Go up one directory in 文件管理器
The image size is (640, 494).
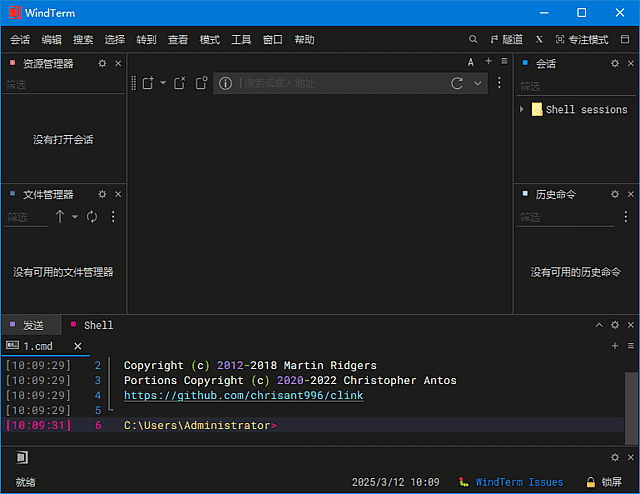60,216
